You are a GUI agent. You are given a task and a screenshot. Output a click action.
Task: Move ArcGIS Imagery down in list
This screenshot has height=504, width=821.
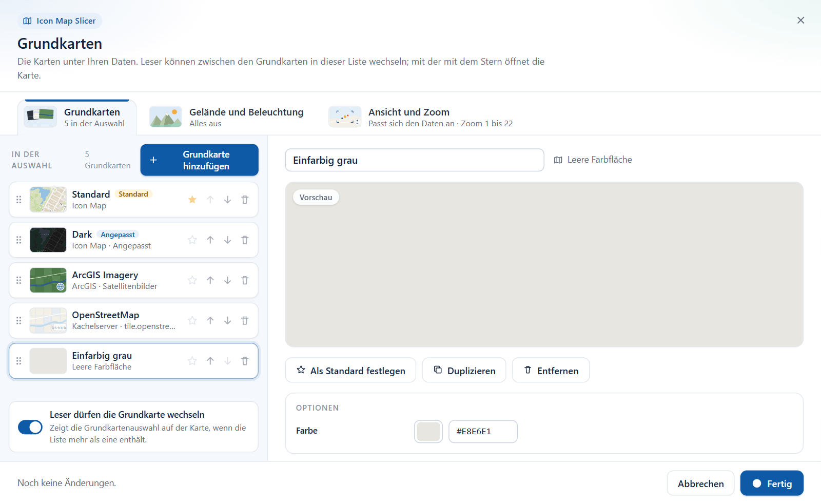coord(227,280)
